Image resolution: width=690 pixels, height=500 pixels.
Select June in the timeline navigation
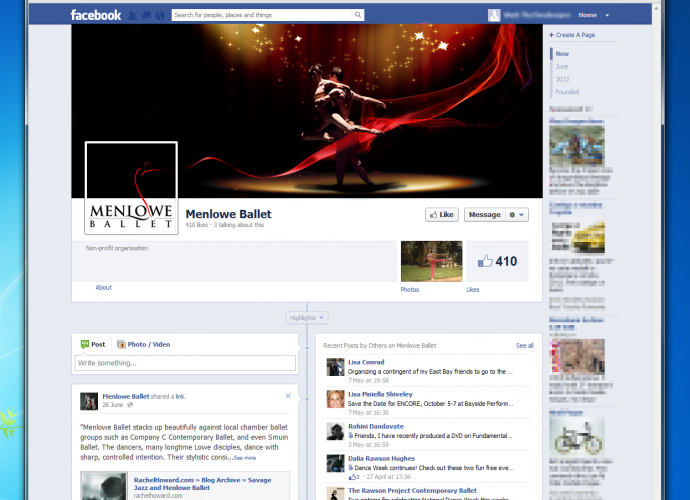tap(563, 66)
